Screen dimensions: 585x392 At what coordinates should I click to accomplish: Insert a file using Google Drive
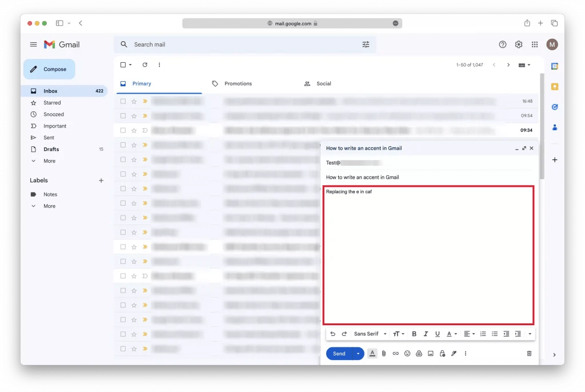419,353
